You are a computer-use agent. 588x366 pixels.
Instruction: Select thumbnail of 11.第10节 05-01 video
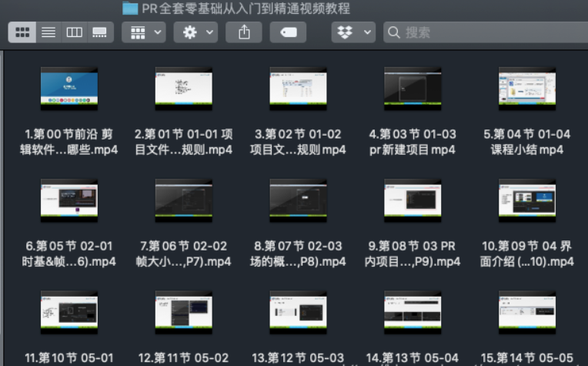(x=69, y=312)
